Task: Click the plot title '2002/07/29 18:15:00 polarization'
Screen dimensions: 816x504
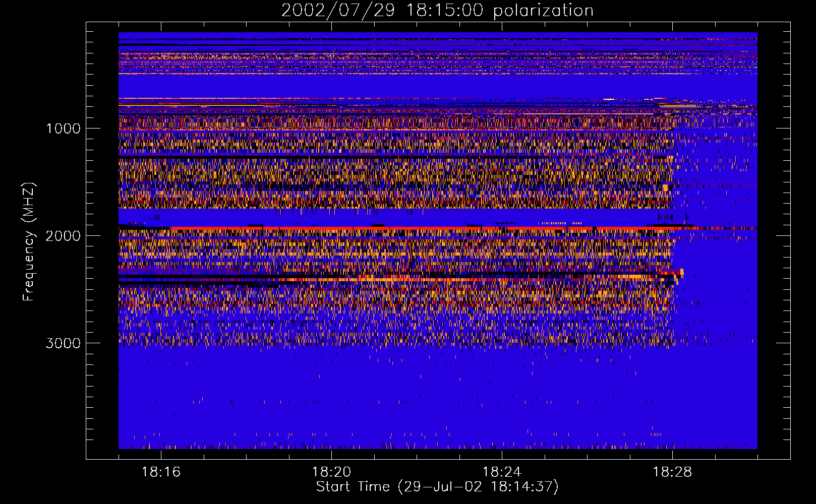Action: 437,11
